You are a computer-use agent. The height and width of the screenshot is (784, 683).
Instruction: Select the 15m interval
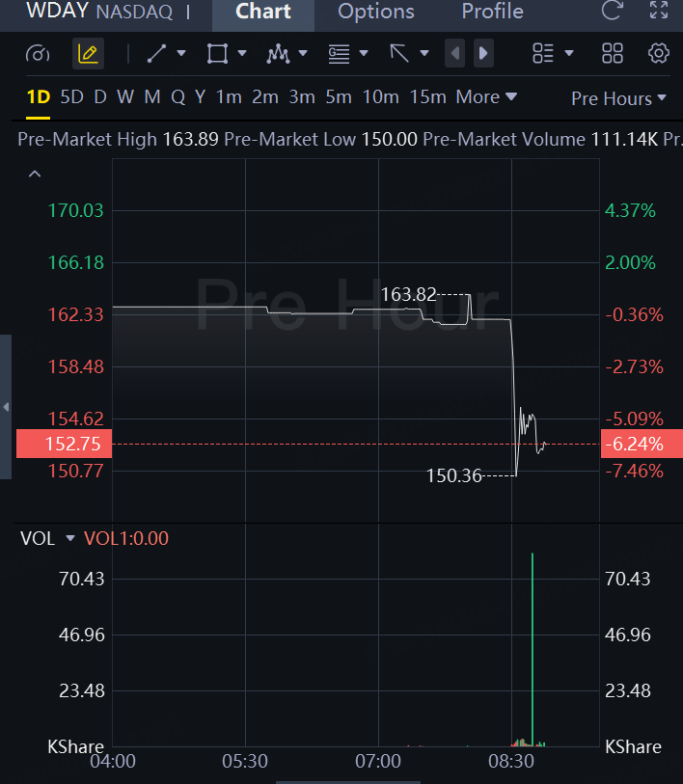pos(427,97)
